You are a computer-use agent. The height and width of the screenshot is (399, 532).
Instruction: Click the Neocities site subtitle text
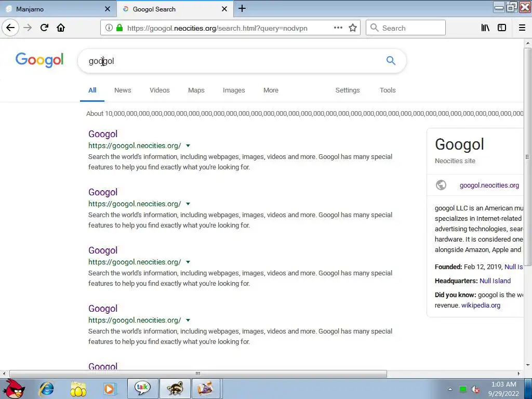pyautogui.click(x=455, y=161)
